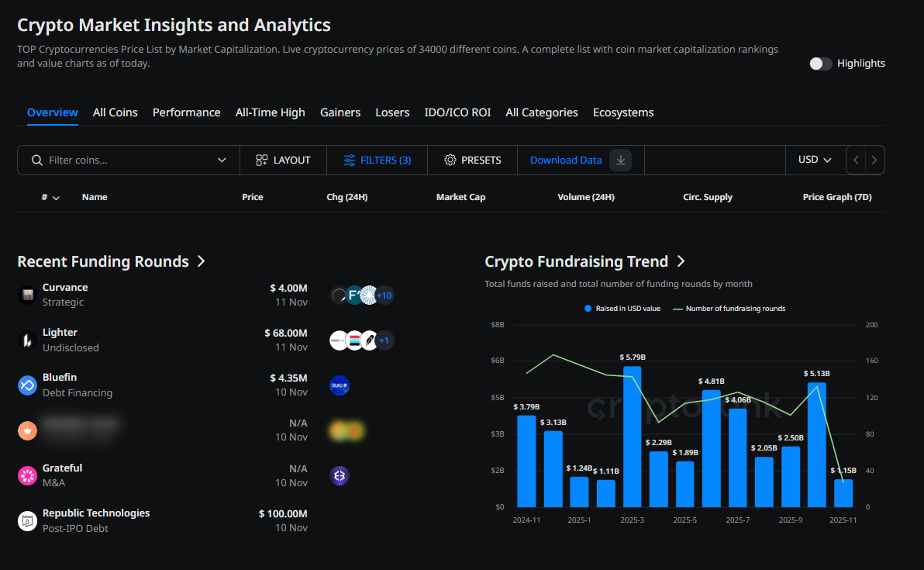The height and width of the screenshot is (570, 924).
Task: Open the Grateful M&A round
Action: click(62, 468)
